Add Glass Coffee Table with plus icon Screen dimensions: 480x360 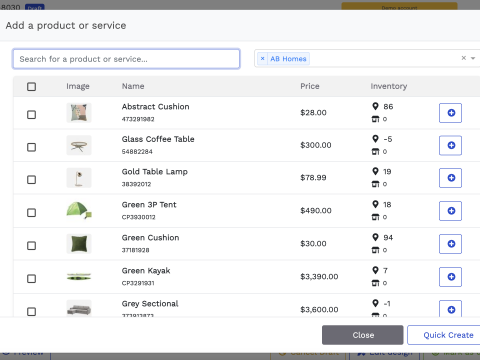click(450, 145)
